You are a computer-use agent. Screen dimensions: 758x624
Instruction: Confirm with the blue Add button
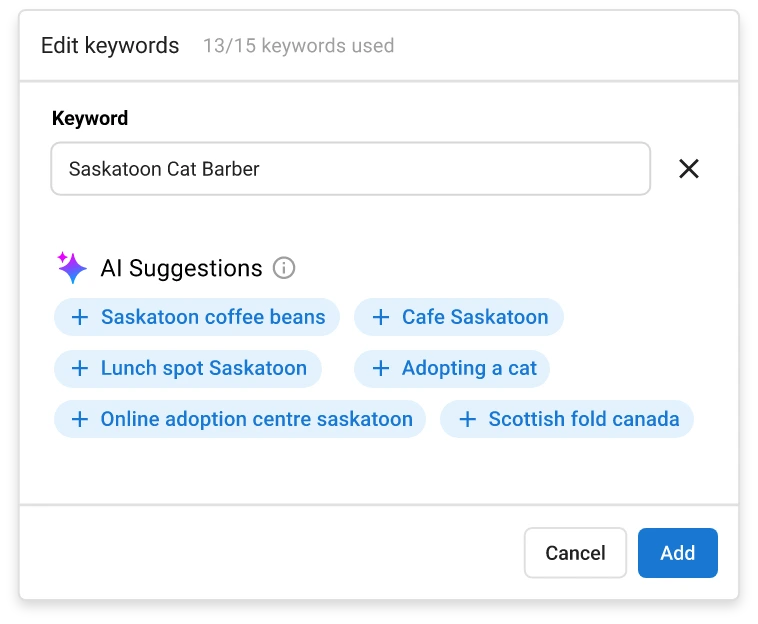(x=677, y=553)
